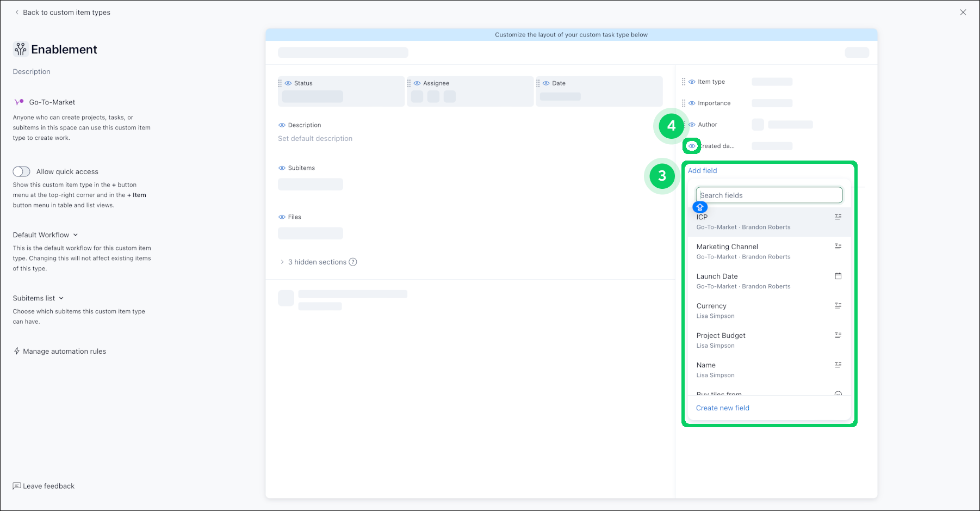Click drag handle next to Item type
This screenshot has width=980, height=511.
(x=684, y=82)
